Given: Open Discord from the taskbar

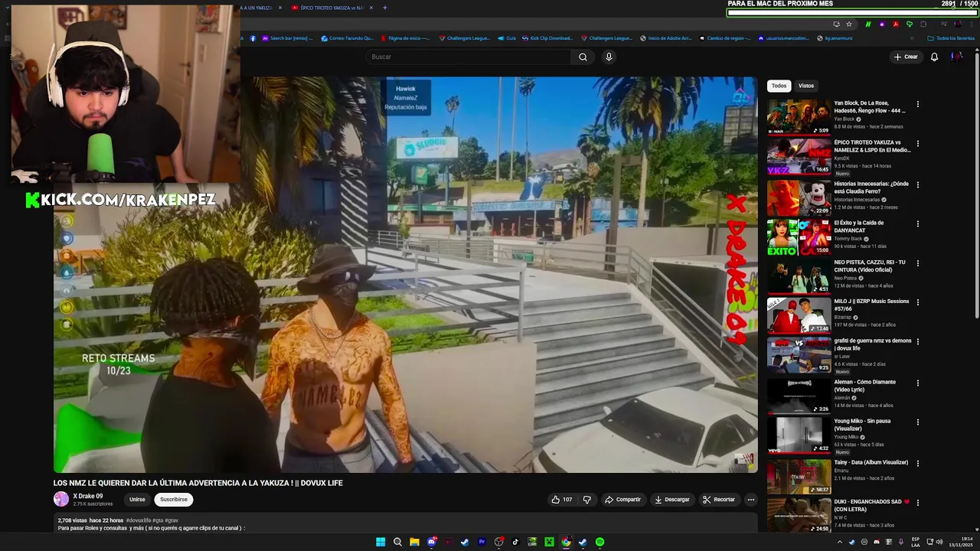Looking at the screenshot, I should (431, 542).
